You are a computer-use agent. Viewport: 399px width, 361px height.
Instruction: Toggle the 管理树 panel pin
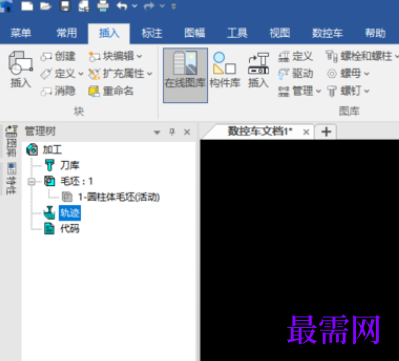pos(172,132)
